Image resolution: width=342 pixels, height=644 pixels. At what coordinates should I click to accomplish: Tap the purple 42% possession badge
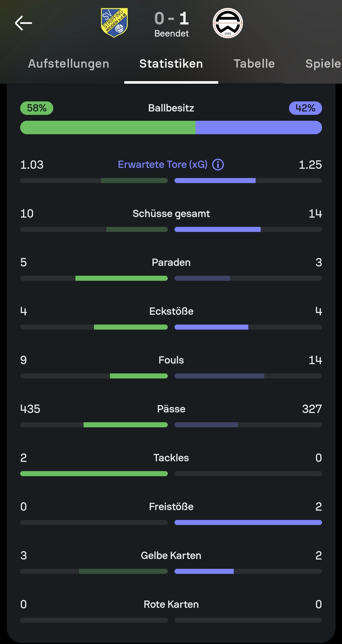pyautogui.click(x=305, y=108)
